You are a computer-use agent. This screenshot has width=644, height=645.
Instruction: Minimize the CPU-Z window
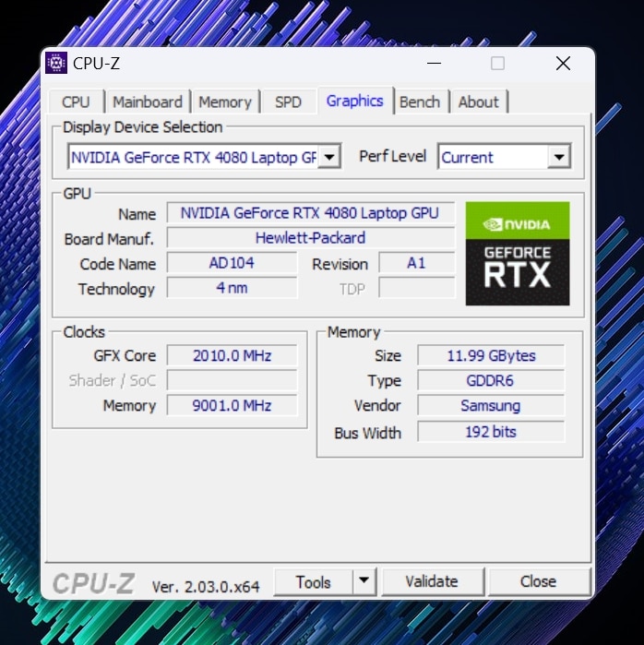point(432,63)
